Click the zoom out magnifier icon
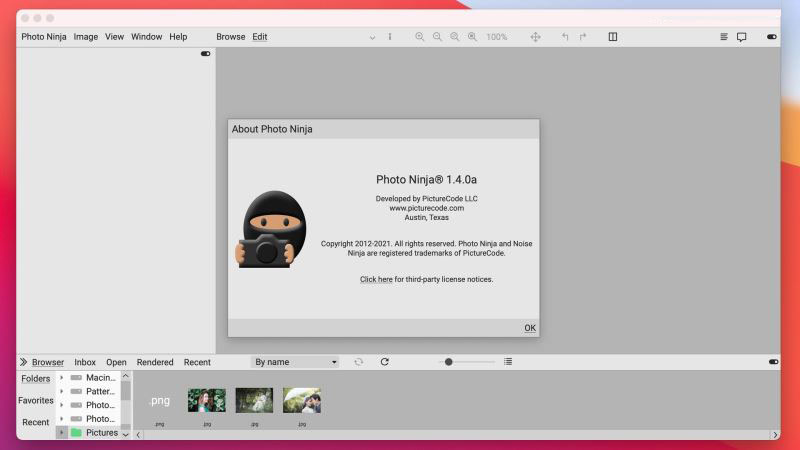This screenshot has width=800, height=450. point(437,37)
